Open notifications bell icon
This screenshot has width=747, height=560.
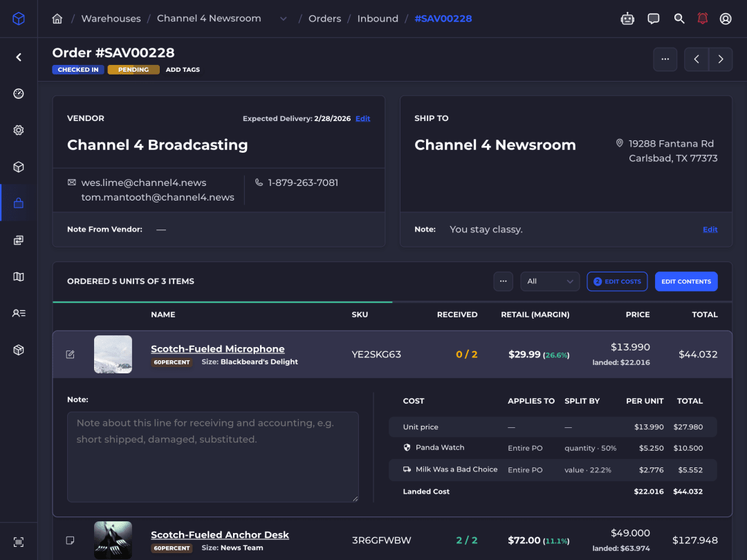702,19
